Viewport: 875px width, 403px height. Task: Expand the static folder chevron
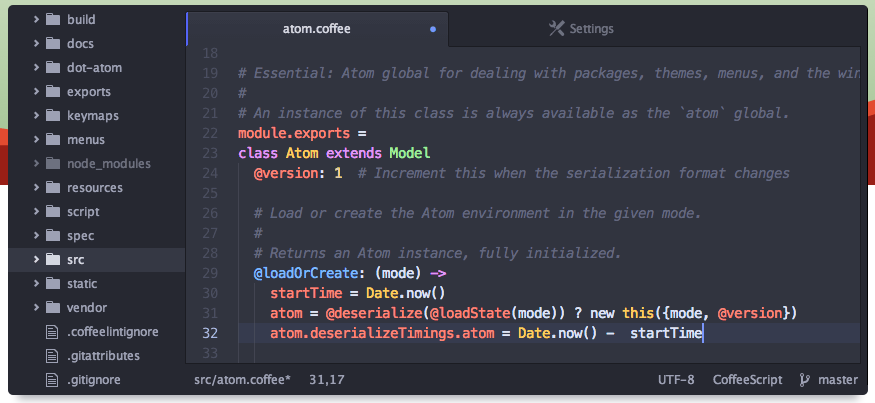pyautogui.click(x=36, y=284)
